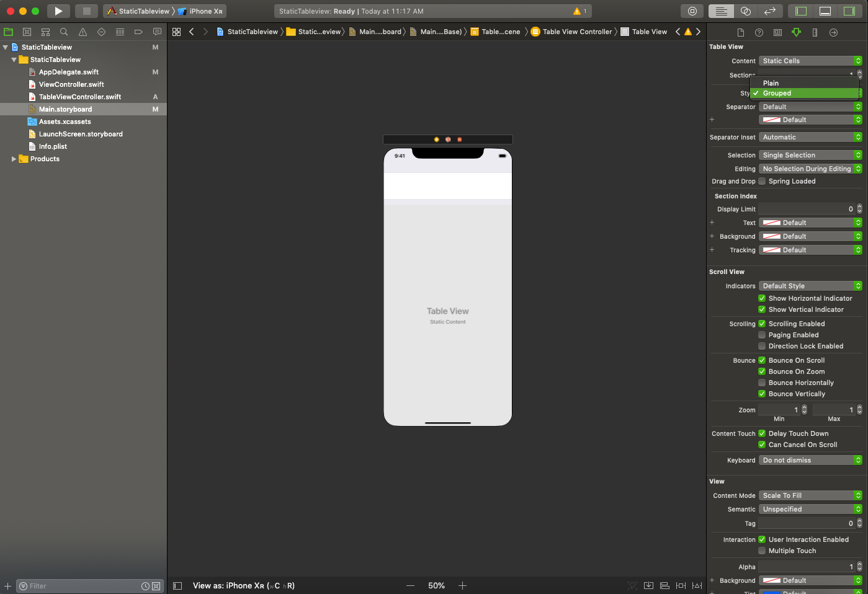Open TableViewController.swift file

point(79,97)
